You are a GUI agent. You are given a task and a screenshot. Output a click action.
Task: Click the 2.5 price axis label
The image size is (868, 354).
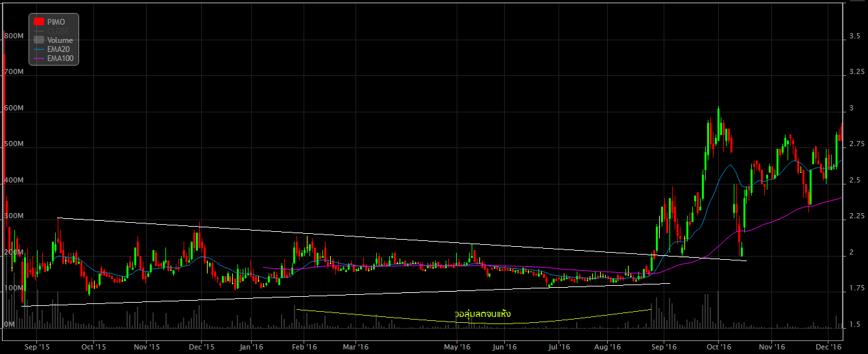tap(854, 180)
